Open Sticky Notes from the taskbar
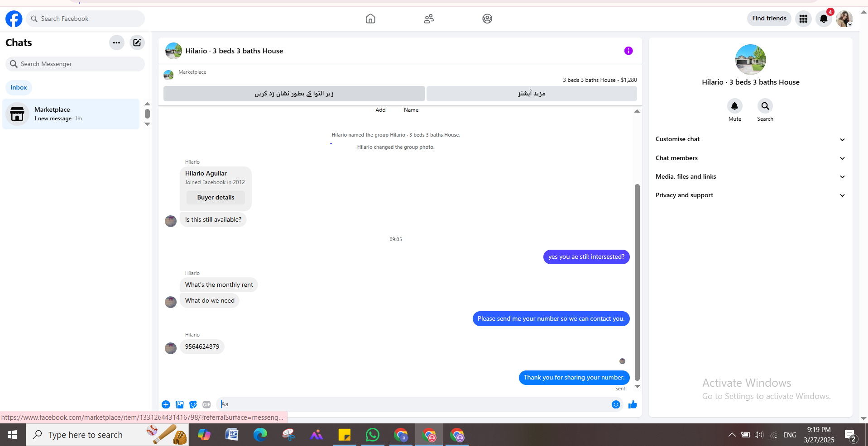Viewport: 868px width, 446px height. pyautogui.click(x=344, y=435)
